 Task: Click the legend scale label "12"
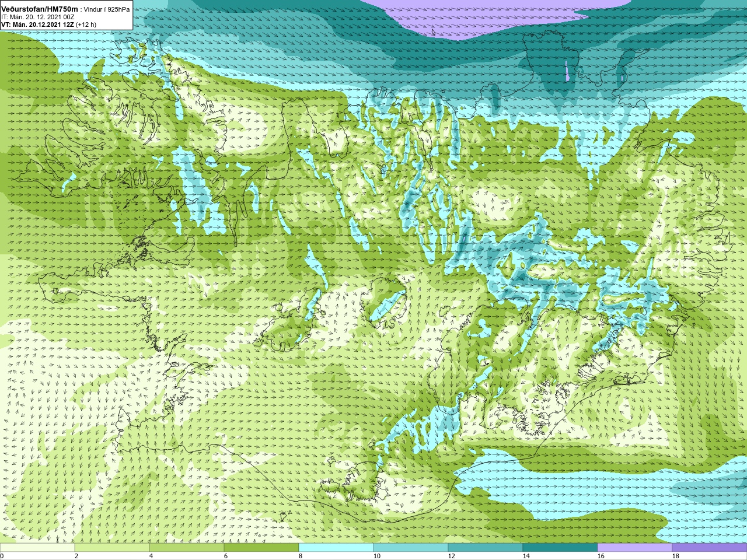pyautogui.click(x=452, y=556)
